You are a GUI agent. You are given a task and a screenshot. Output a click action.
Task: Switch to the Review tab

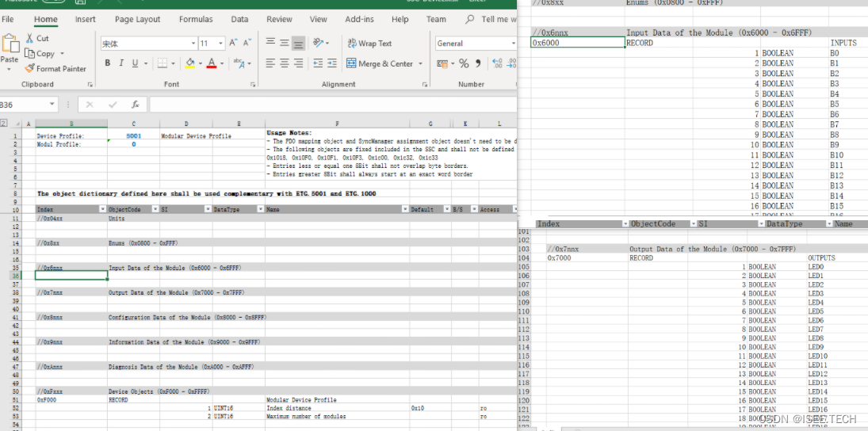[279, 19]
